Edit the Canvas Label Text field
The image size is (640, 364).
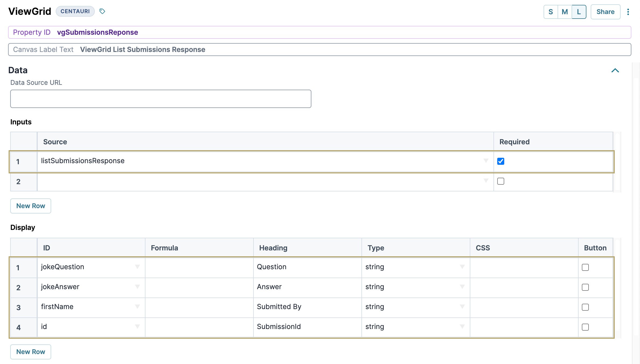point(320,50)
